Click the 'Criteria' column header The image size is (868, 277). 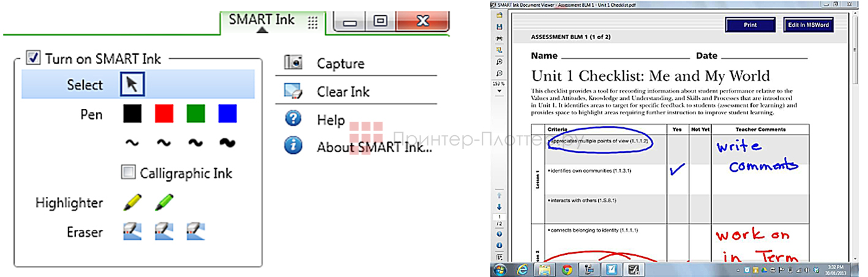coord(559,129)
